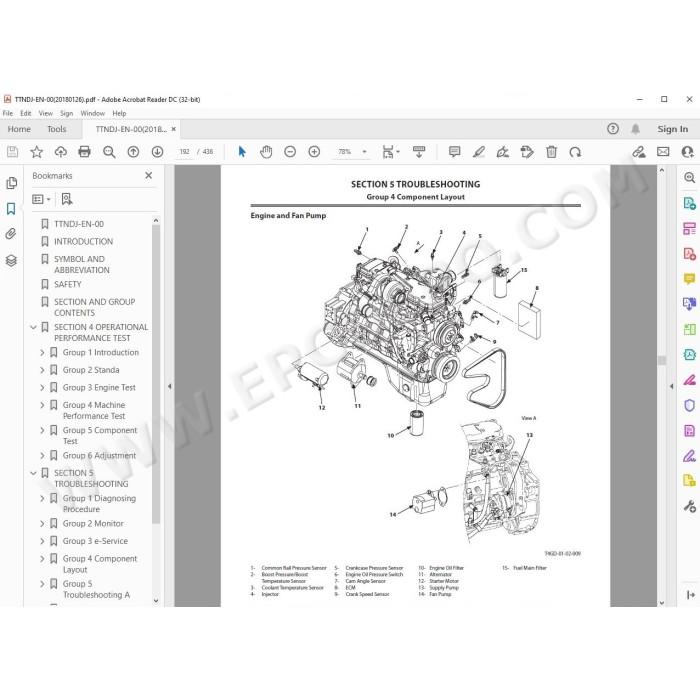Expand Group 6 Adjustment bookmark
The image size is (700, 700).
tap(42, 455)
